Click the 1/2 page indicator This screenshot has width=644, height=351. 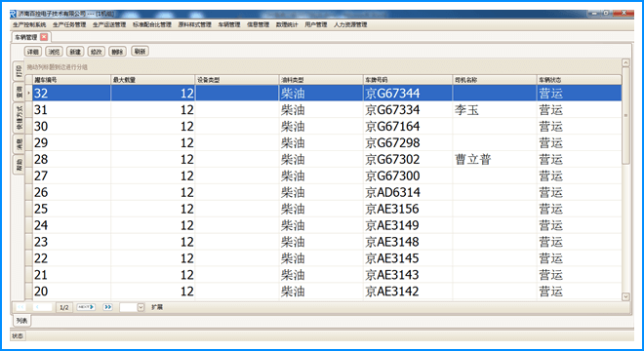pyautogui.click(x=64, y=307)
